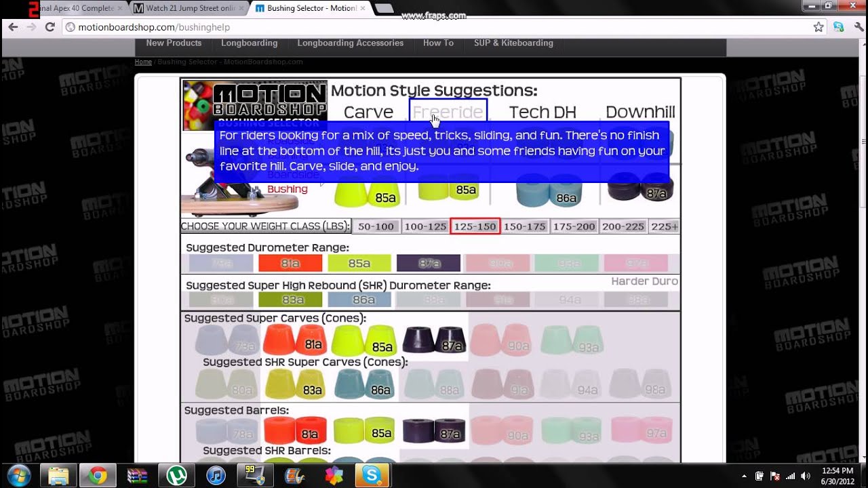Open the Fraps taskbar icon
This screenshot has width=868, height=488.
(x=255, y=476)
